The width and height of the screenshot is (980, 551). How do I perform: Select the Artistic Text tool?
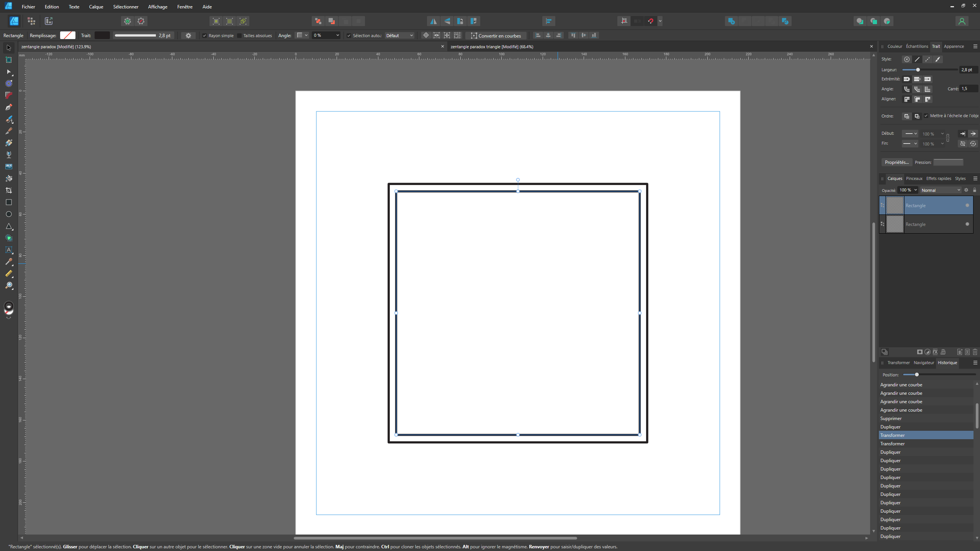pyautogui.click(x=8, y=250)
